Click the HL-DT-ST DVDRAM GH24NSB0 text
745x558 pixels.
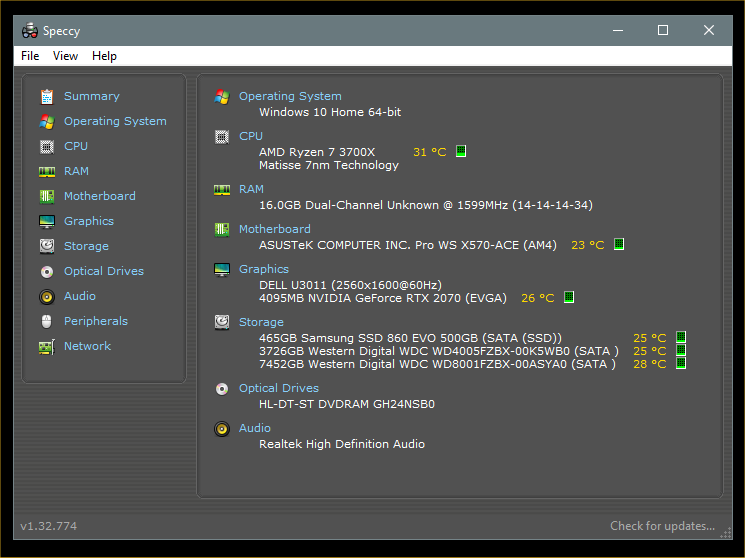pyautogui.click(x=347, y=404)
